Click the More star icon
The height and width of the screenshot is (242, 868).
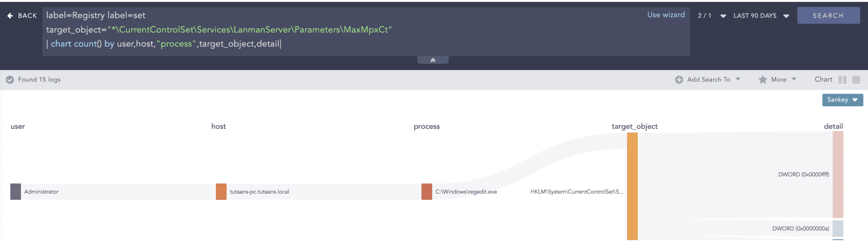[762, 80]
